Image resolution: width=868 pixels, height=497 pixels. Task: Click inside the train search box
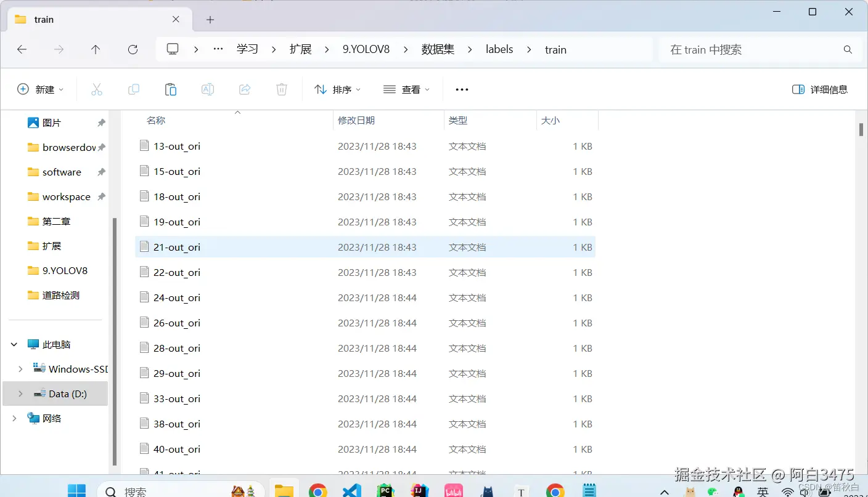(740, 49)
